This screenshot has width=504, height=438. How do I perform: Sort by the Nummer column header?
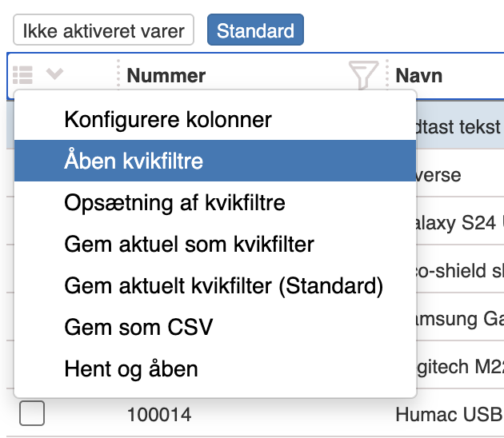click(x=166, y=76)
